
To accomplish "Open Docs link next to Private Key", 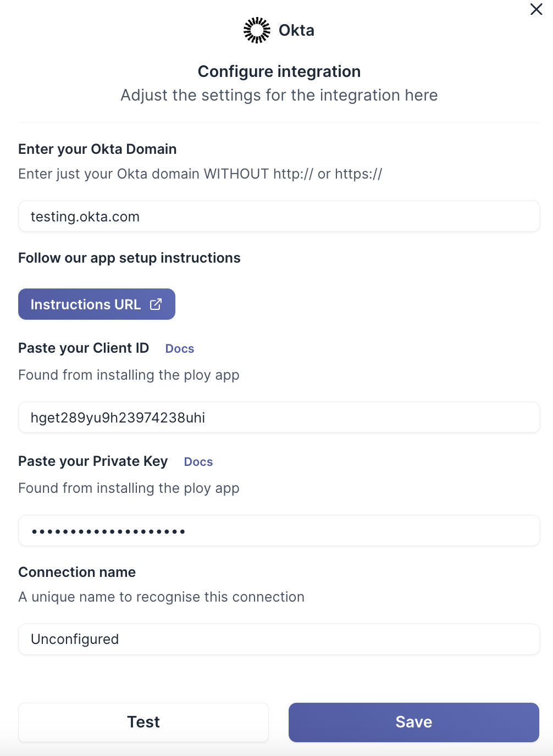I will (198, 462).
